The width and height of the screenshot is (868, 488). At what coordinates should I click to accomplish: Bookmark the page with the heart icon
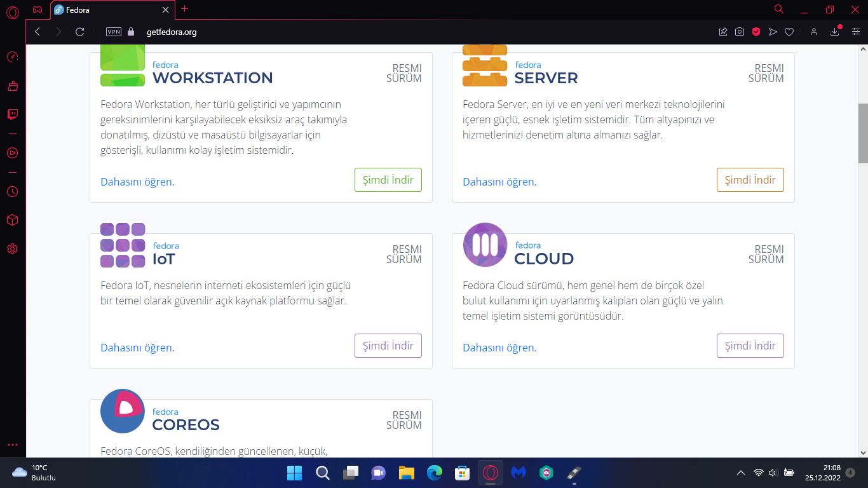coord(789,32)
